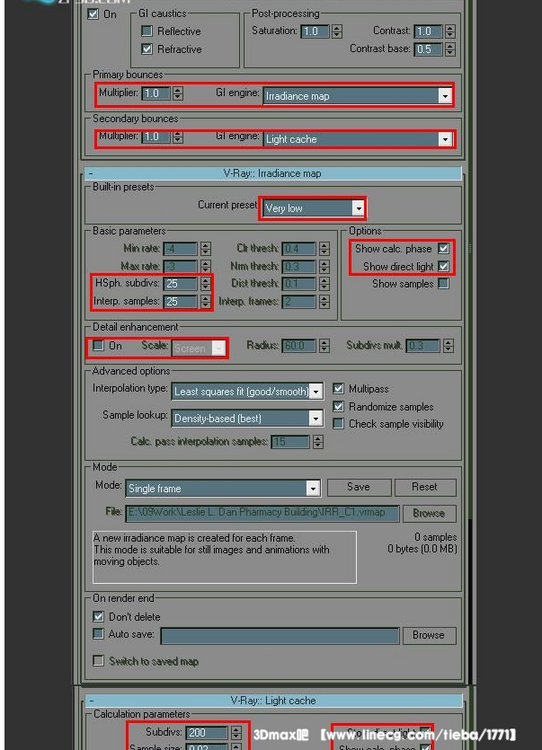Click the Save irradiance map button
Viewport: 542px width, 750px height.
tap(359, 487)
